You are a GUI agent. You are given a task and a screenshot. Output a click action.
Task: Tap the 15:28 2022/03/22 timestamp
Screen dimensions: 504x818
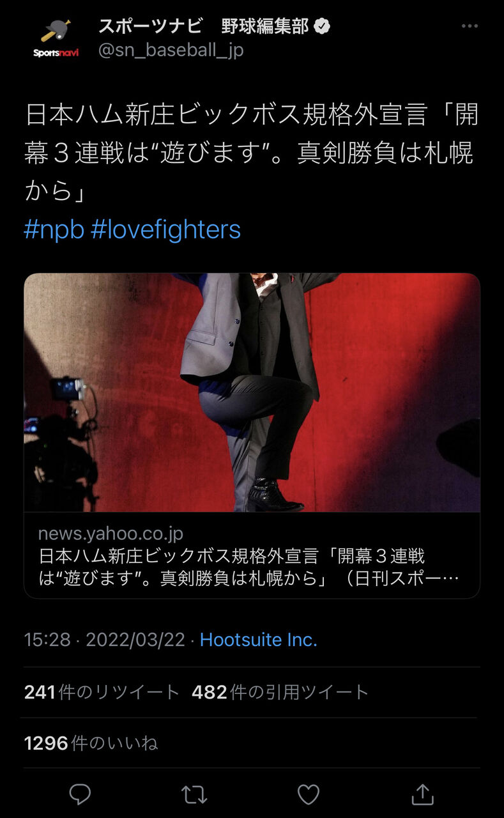pyautogui.click(x=104, y=640)
